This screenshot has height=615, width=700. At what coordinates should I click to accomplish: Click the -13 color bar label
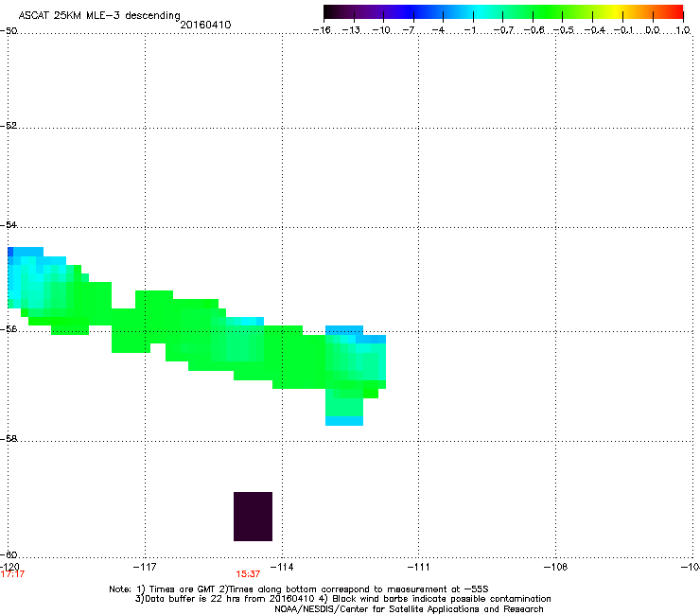pyautogui.click(x=351, y=30)
